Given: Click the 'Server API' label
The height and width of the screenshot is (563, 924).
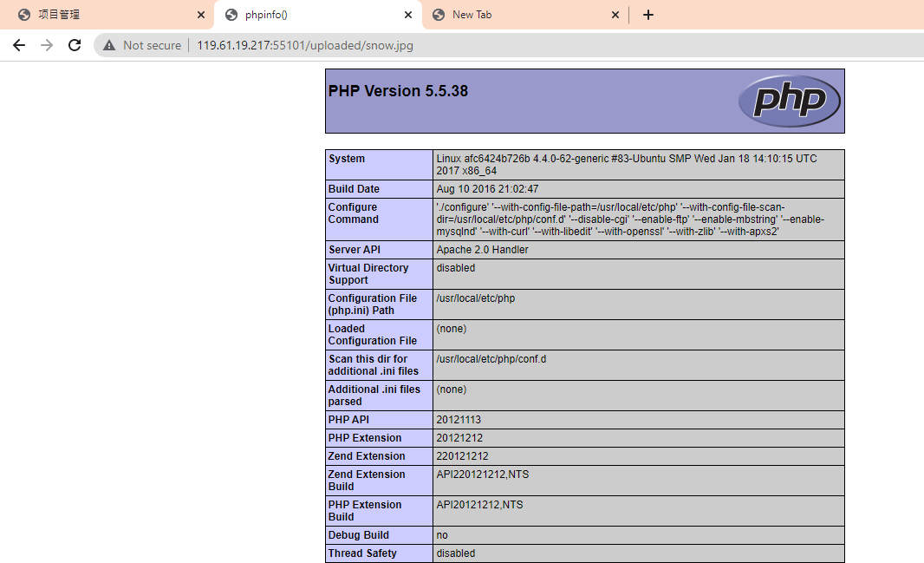Looking at the screenshot, I should [x=355, y=249].
